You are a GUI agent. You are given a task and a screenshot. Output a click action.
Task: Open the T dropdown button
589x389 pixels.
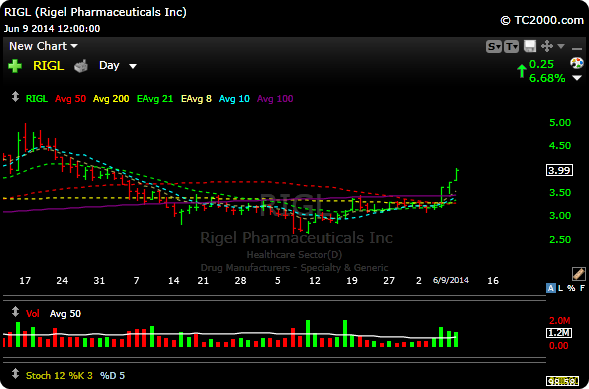[511, 47]
